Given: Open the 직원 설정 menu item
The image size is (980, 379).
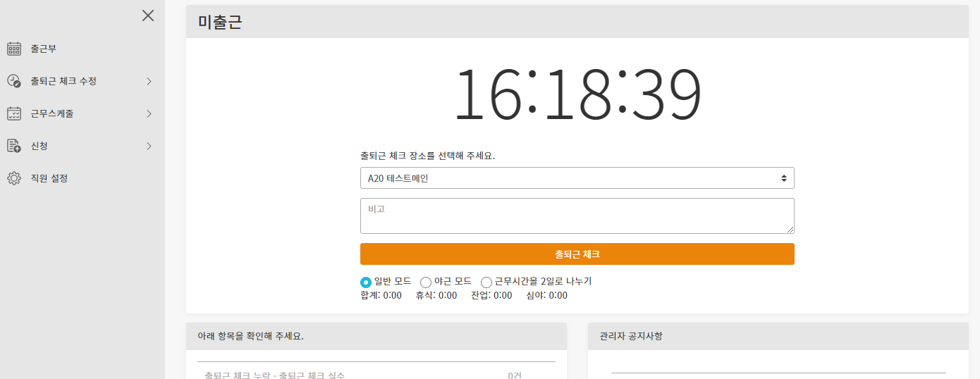Looking at the screenshot, I should tap(49, 178).
